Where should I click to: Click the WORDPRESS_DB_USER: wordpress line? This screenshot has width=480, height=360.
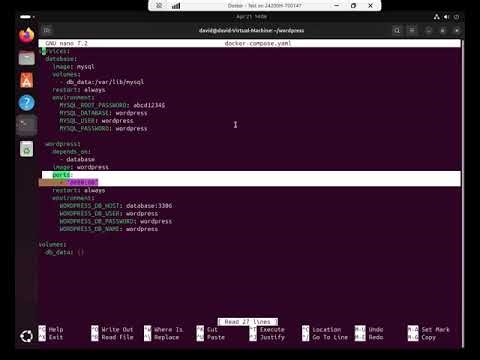[x=109, y=213]
